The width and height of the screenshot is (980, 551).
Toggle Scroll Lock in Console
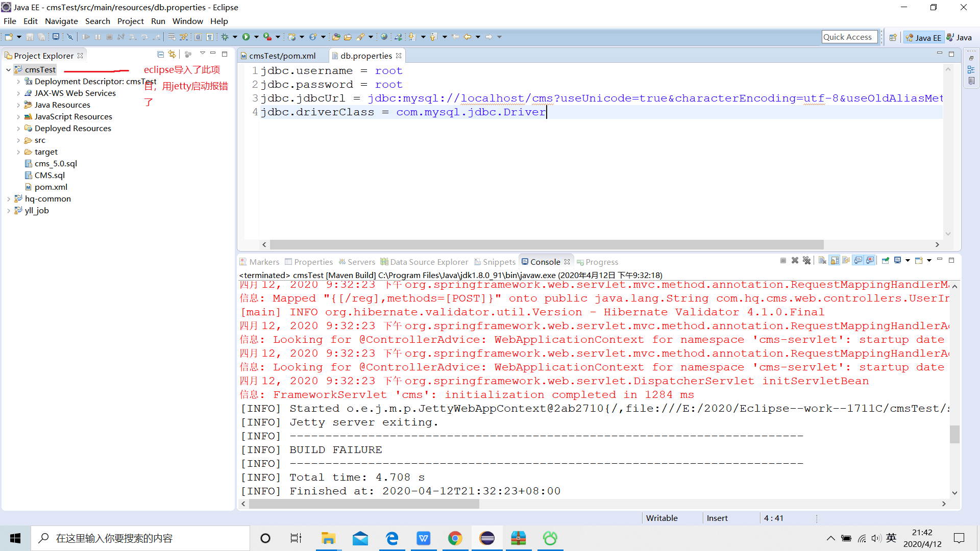coord(835,260)
